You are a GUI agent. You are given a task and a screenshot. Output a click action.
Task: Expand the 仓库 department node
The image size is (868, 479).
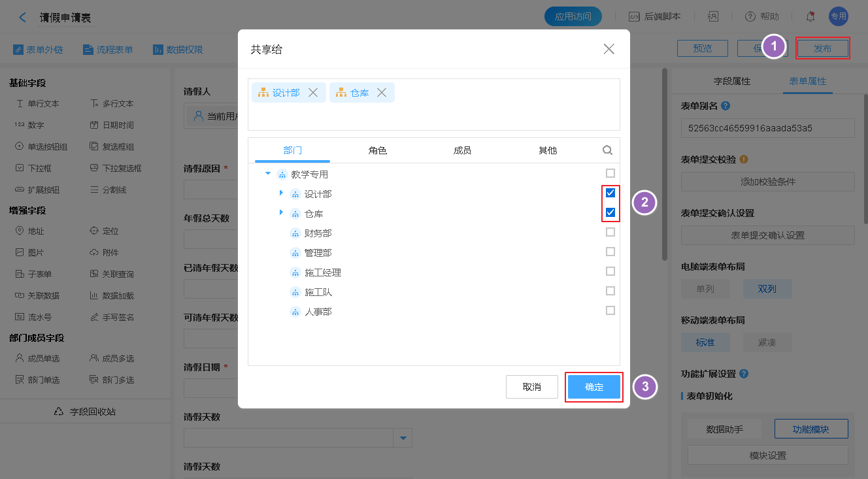pyautogui.click(x=281, y=212)
